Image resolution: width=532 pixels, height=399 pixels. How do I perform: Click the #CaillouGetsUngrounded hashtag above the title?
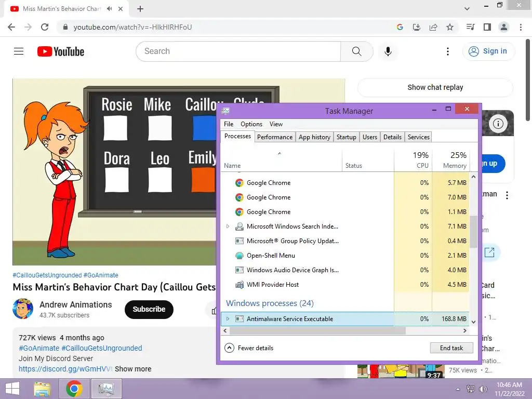pos(47,275)
